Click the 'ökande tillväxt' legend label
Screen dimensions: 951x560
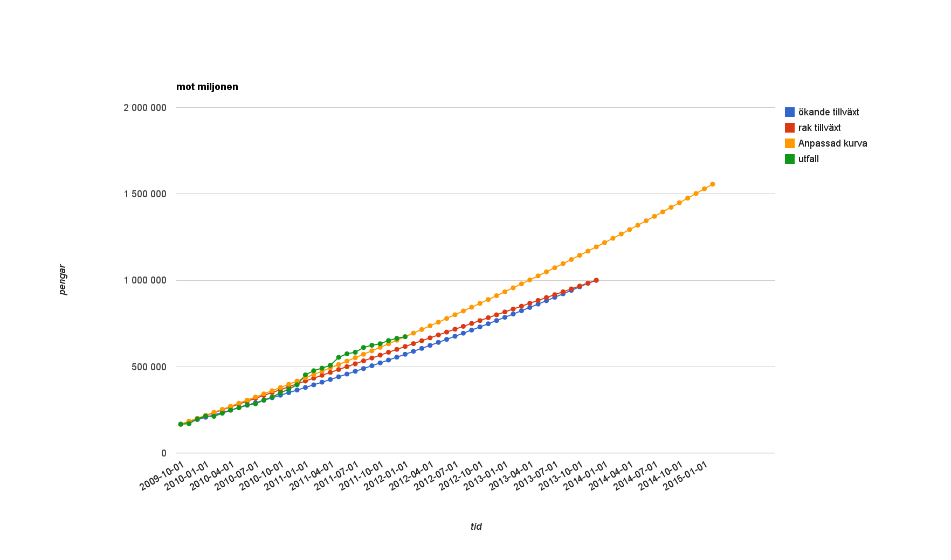click(828, 112)
